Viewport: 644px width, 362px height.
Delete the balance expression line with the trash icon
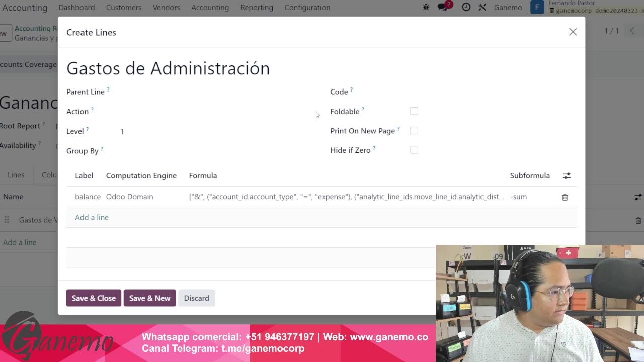click(565, 197)
